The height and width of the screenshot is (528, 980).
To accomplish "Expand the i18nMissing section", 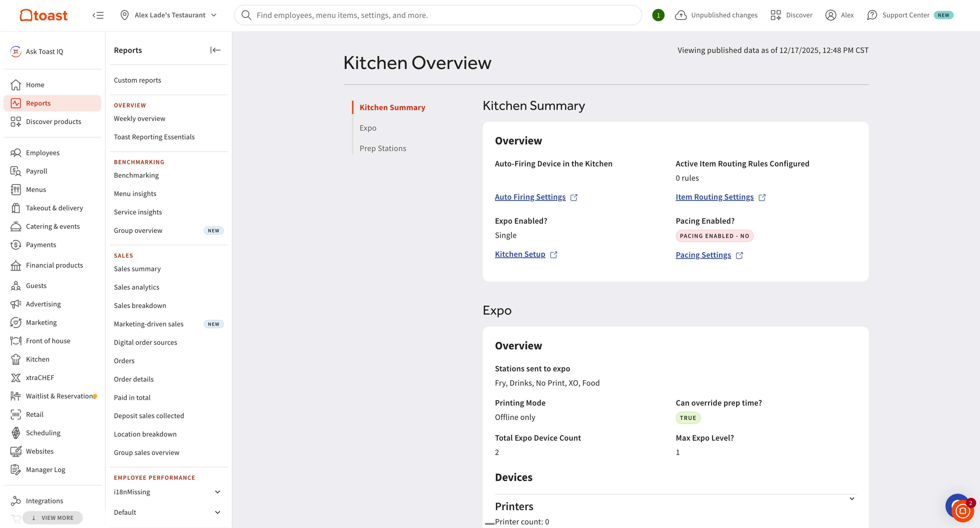I will [x=218, y=492].
